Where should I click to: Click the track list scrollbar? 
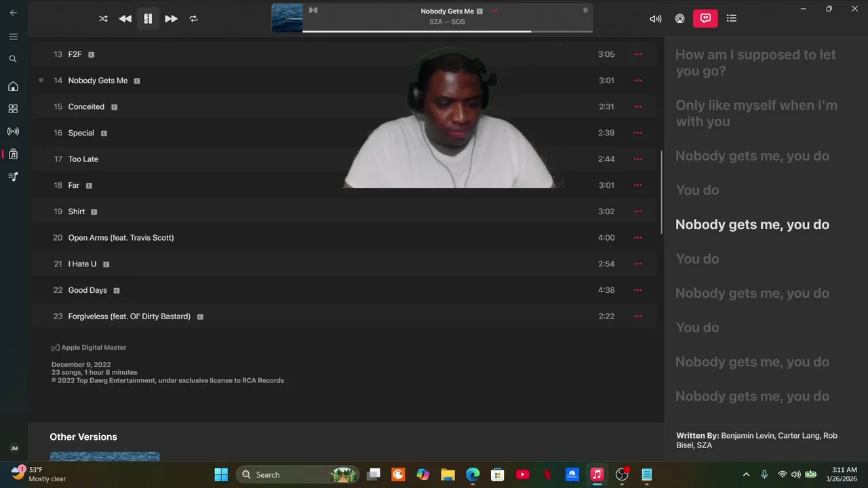661,192
